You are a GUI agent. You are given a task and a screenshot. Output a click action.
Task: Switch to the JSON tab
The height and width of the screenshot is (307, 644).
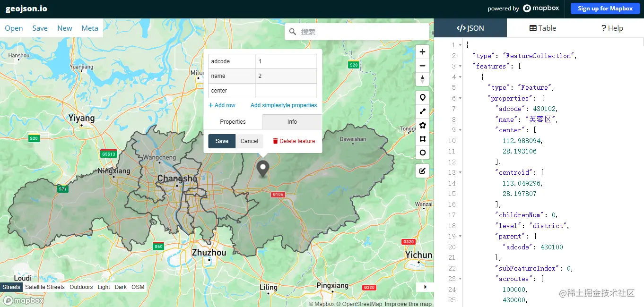pyautogui.click(x=470, y=28)
